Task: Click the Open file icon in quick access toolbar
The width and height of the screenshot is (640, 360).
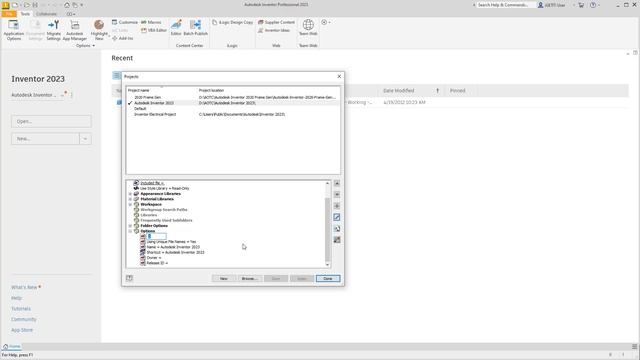Action: (x=26, y=5)
